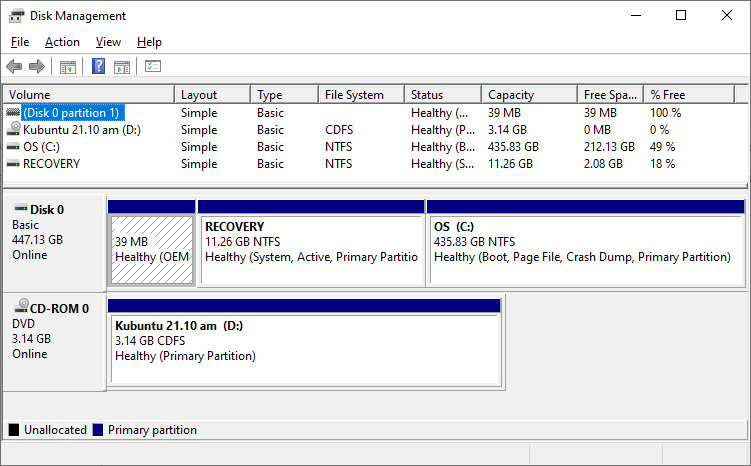This screenshot has height=466, width=751.
Task: Open Help using the question mark icon
Action: tap(99, 67)
